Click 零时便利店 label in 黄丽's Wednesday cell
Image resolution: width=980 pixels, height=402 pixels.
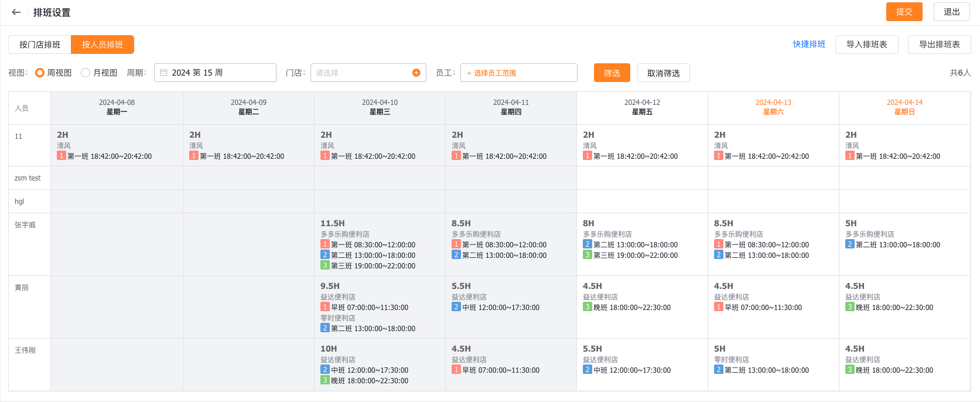(x=338, y=318)
